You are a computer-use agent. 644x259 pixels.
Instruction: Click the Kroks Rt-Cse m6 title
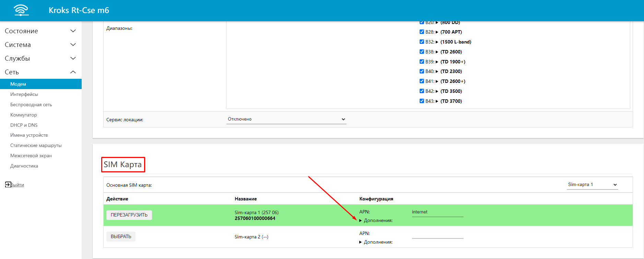[x=79, y=10]
